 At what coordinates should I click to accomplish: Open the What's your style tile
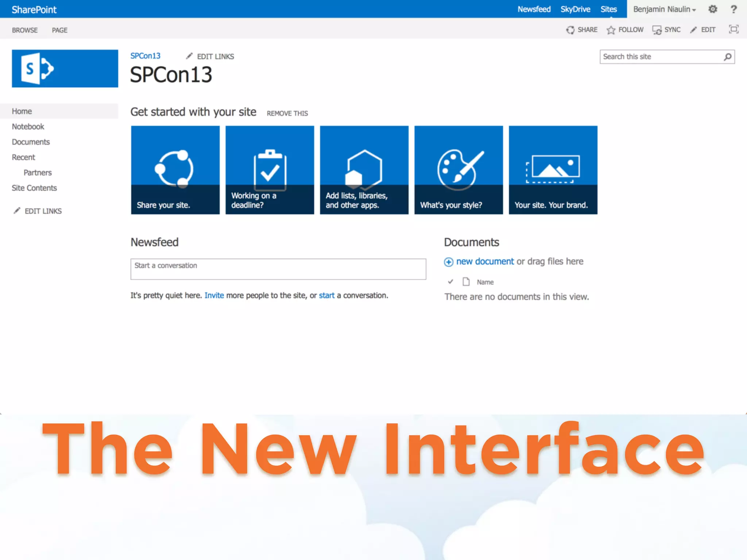click(458, 170)
